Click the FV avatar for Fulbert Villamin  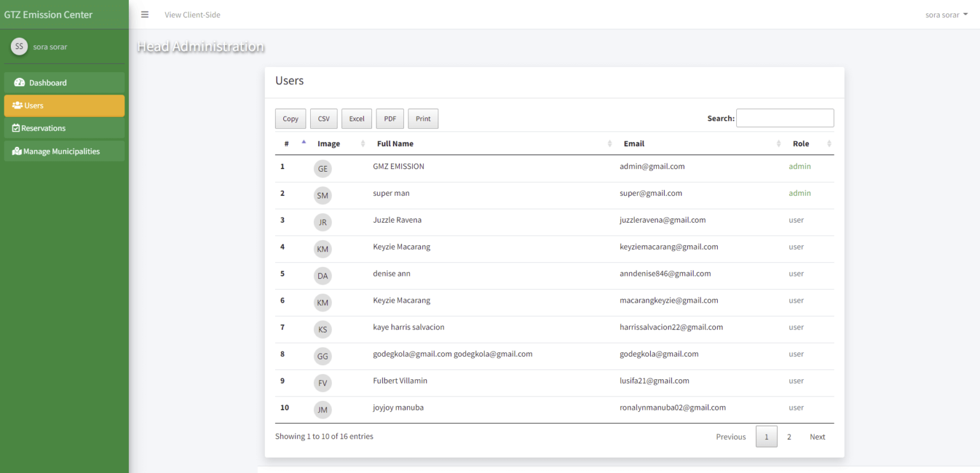[322, 382]
